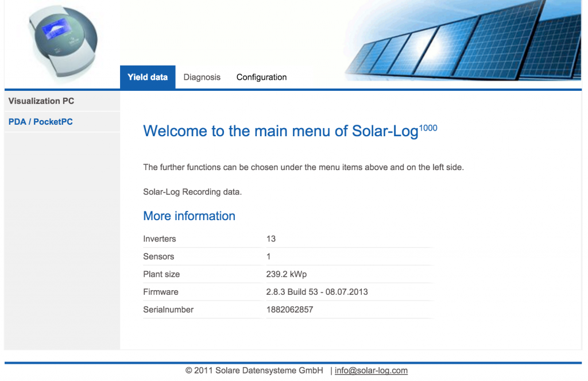Click the Solar-Log device image
The width and height of the screenshot is (588, 381).
tap(63, 42)
